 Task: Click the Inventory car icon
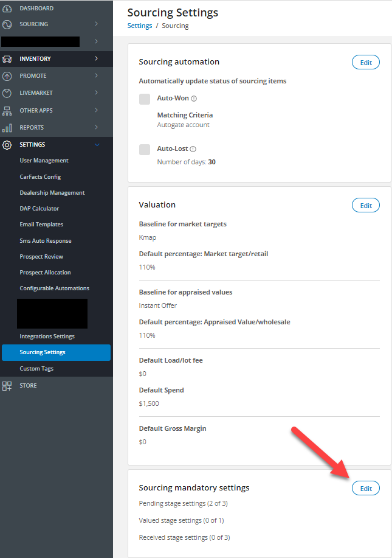tap(7, 59)
